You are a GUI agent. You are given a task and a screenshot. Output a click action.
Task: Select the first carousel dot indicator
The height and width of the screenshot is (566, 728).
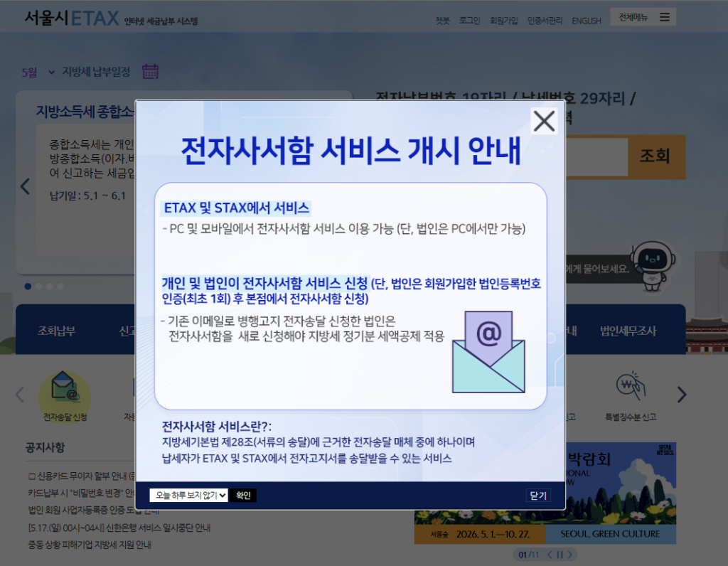click(28, 286)
